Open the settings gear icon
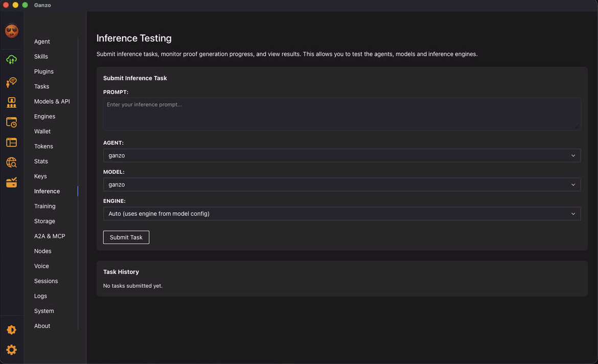This screenshot has width=598, height=364. pyautogui.click(x=11, y=350)
